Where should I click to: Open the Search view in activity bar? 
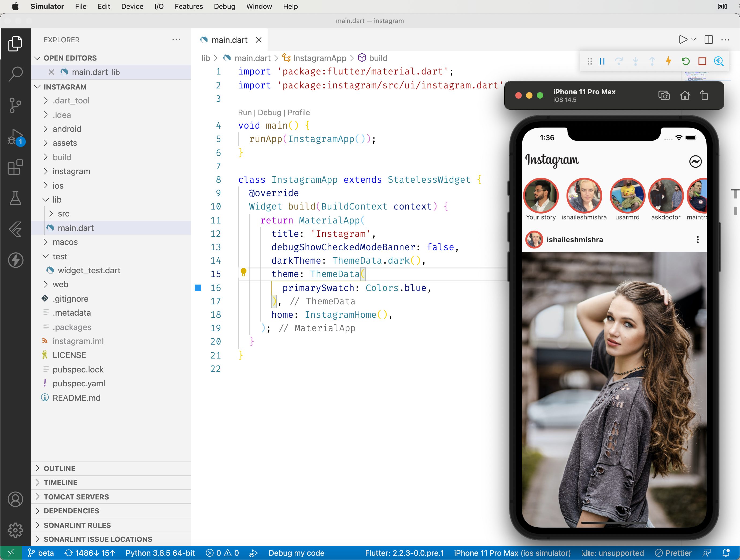click(15, 74)
